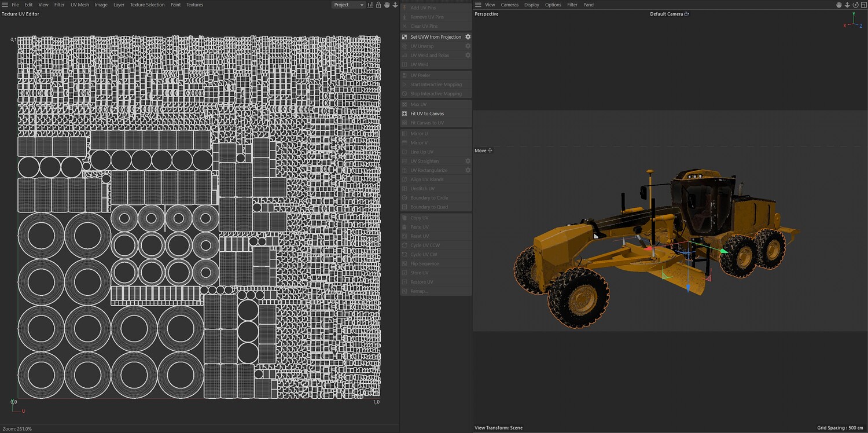The image size is (868, 433).
Task: Open the Cameras menu in viewport
Action: click(510, 5)
